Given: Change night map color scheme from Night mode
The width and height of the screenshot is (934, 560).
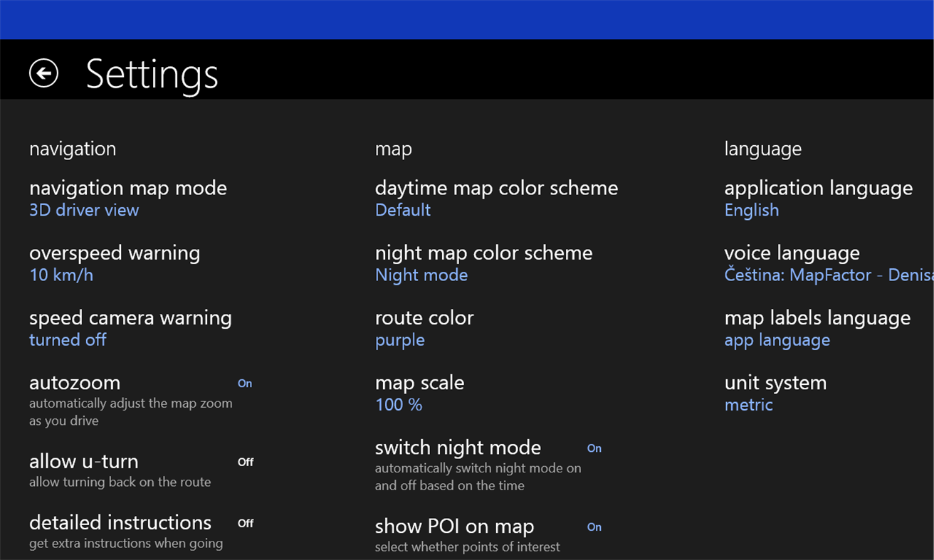Looking at the screenshot, I should click(x=483, y=263).
